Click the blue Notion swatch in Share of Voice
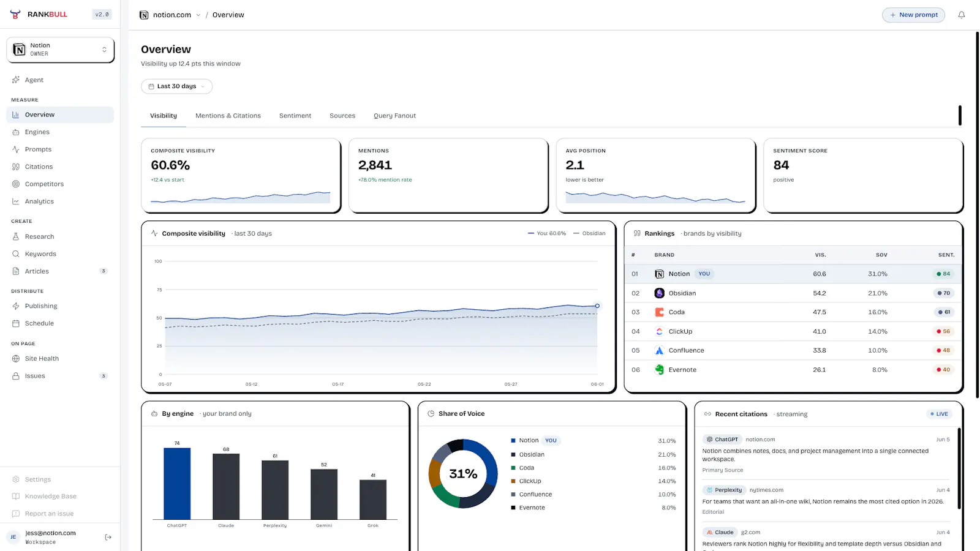 513,441
